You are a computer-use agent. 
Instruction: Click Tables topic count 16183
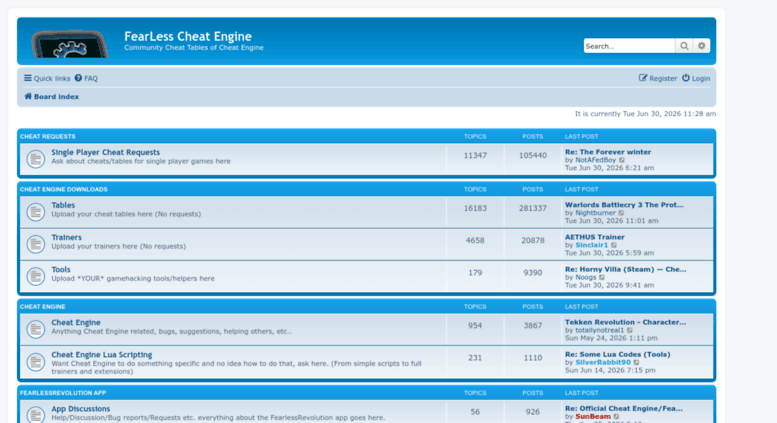pos(475,208)
